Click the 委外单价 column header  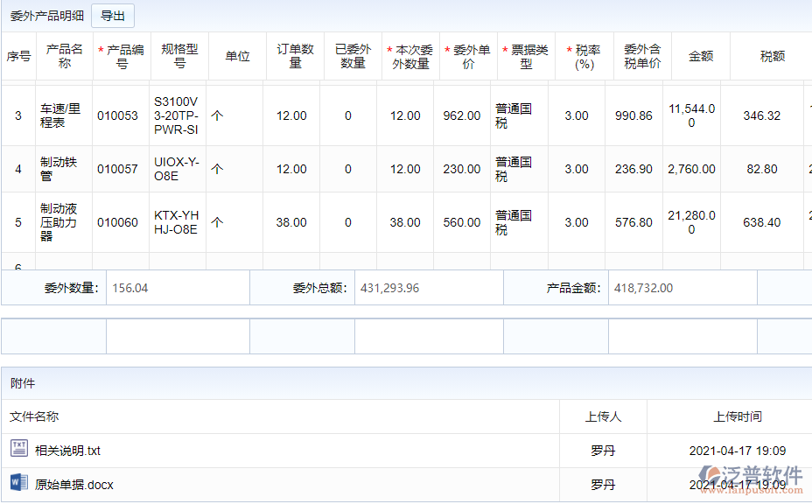468,56
